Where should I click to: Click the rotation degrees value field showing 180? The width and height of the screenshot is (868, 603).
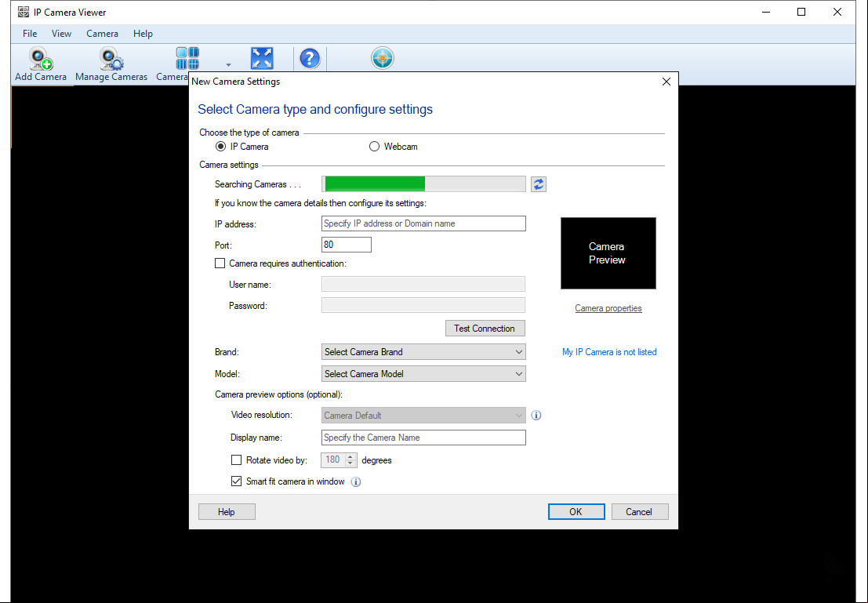333,460
